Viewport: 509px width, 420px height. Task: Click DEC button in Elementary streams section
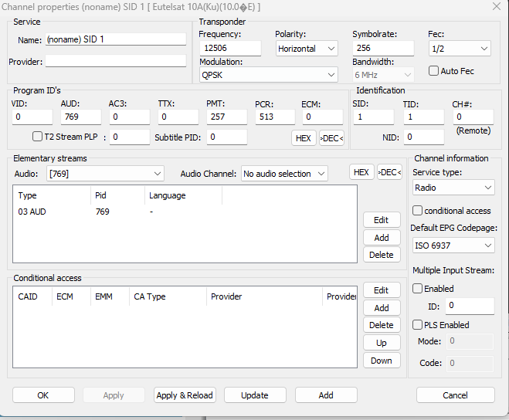[389, 172]
